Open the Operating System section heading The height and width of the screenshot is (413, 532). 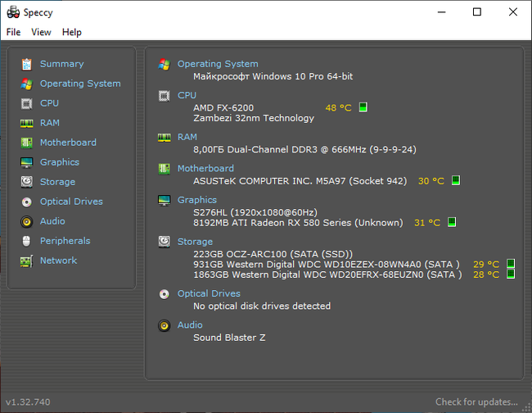(217, 64)
